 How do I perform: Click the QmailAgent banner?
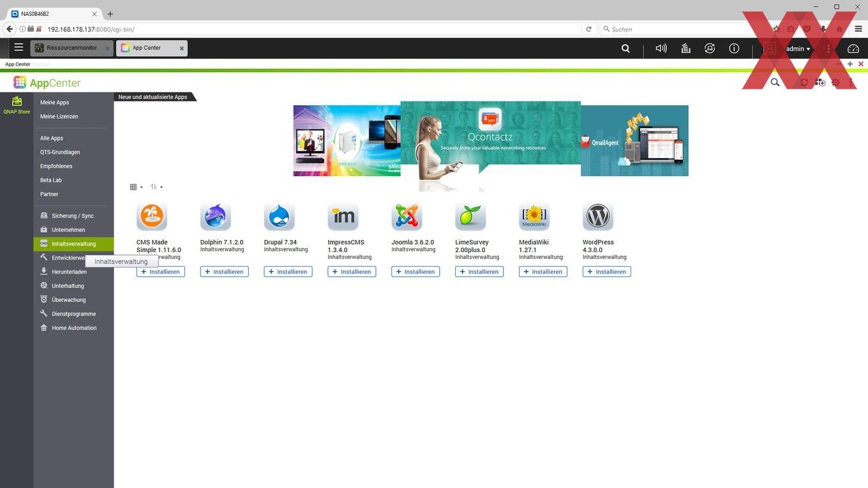coord(634,140)
